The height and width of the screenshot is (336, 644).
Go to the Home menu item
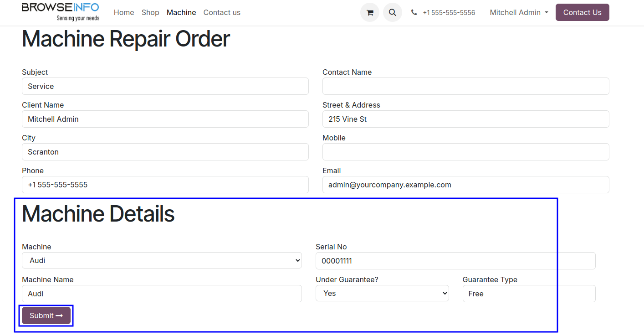[124, 13]
